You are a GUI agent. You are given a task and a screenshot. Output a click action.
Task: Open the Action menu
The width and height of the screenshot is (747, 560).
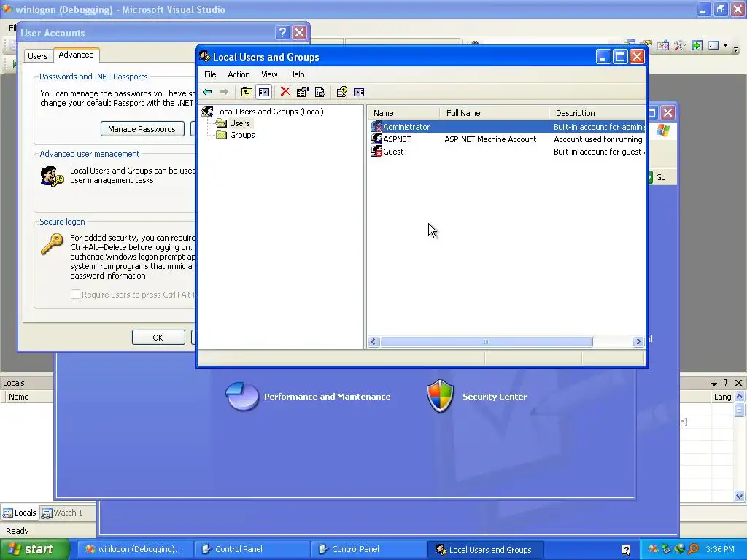[239, 74]
